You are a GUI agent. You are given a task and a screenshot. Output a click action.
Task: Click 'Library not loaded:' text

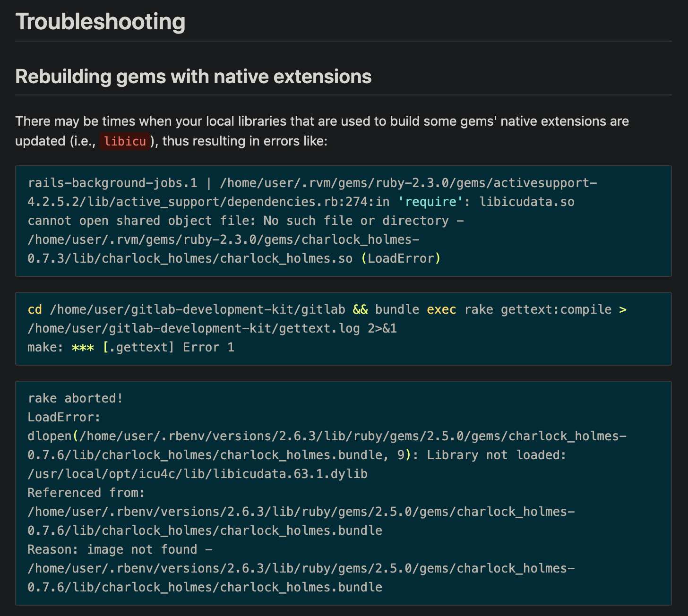(496, 455)
